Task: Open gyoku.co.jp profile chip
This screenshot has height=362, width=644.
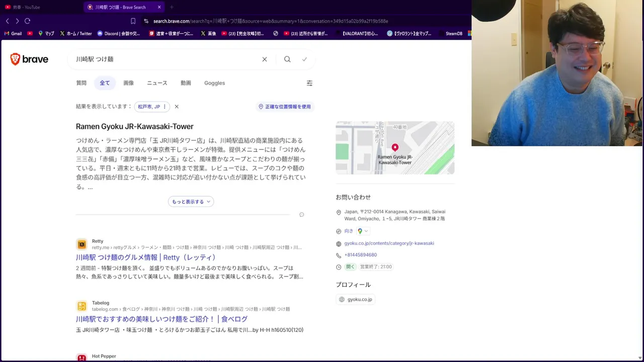Action: (x=356, y=300)
